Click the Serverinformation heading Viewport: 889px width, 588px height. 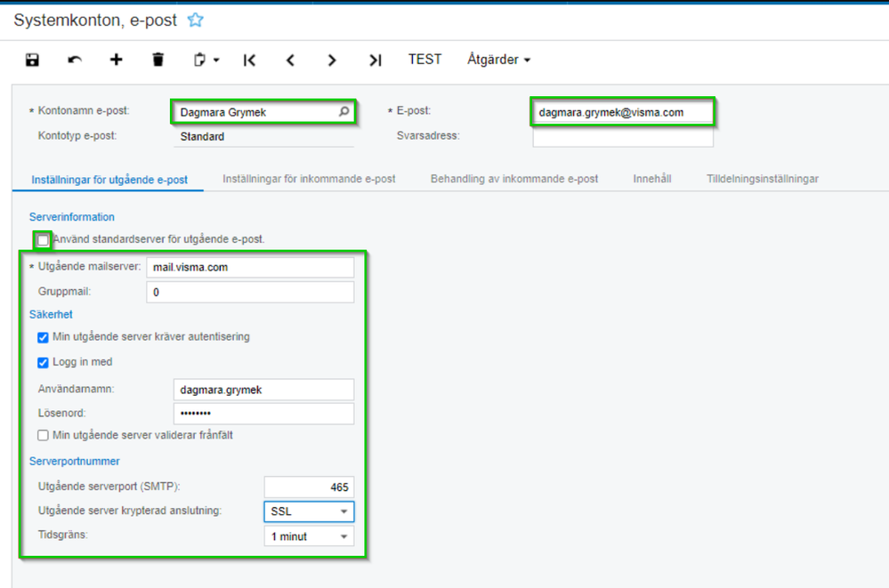[x=72, y=217]
